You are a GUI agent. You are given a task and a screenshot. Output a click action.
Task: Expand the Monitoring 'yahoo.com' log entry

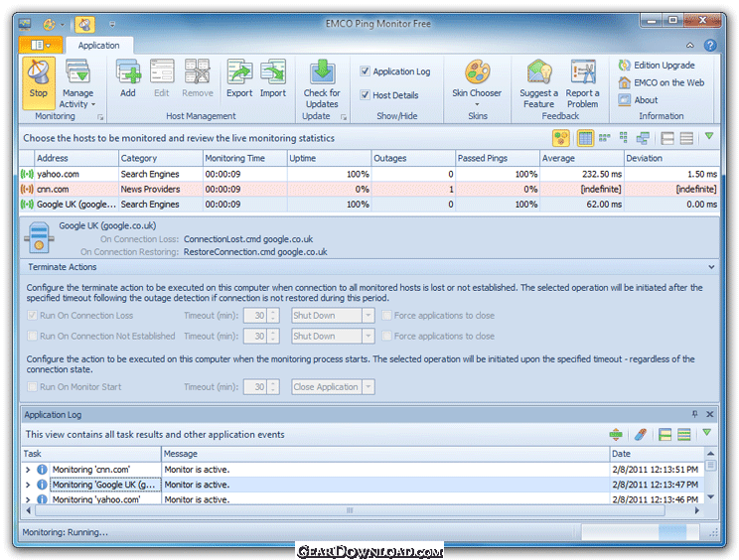point(28,499)
